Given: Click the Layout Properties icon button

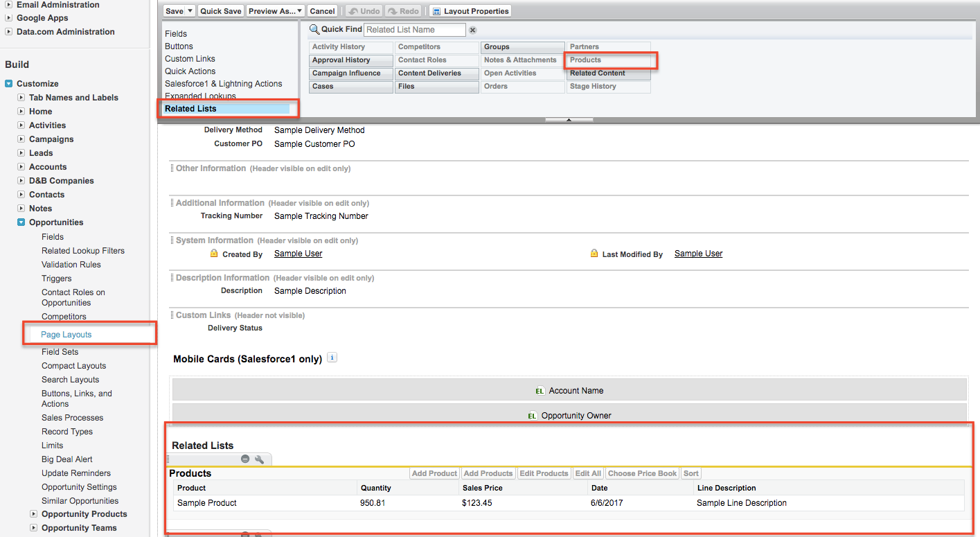Looking at the screenshot, I should click(436, 11).
